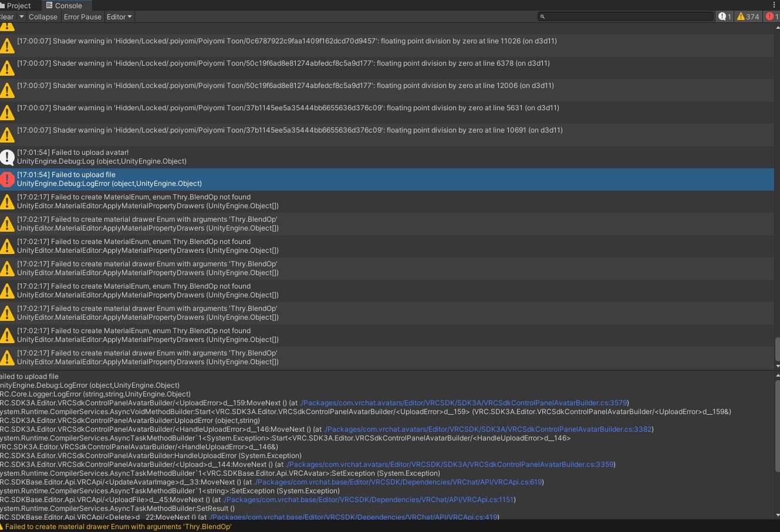Click the warning icon of the line 6378 entry
Image resolution: width=780 pixels, height=532 pixels.
click(x=7, y=68)
